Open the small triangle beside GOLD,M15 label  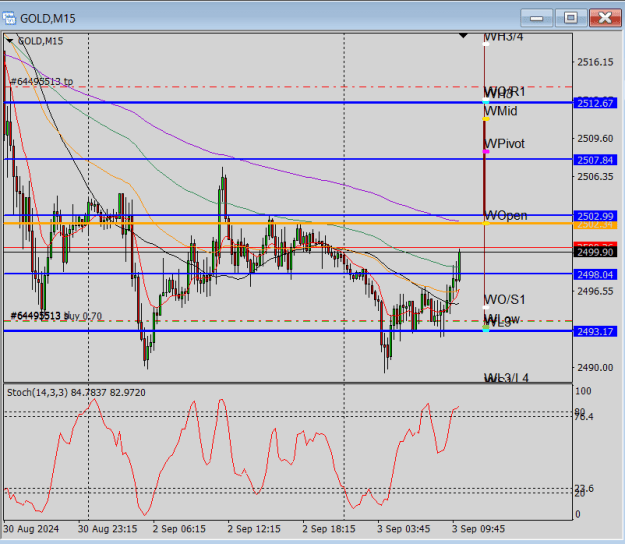10,41
